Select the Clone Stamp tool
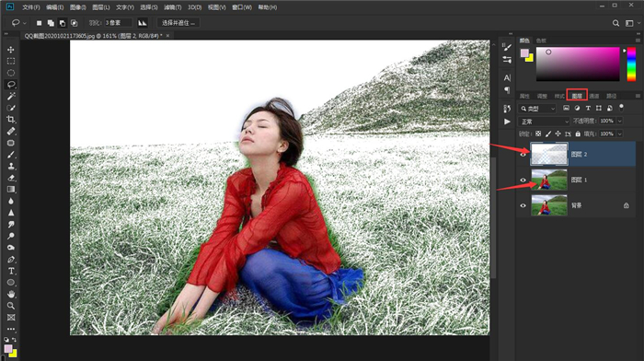The image size is (644, 361). point(11,166)
